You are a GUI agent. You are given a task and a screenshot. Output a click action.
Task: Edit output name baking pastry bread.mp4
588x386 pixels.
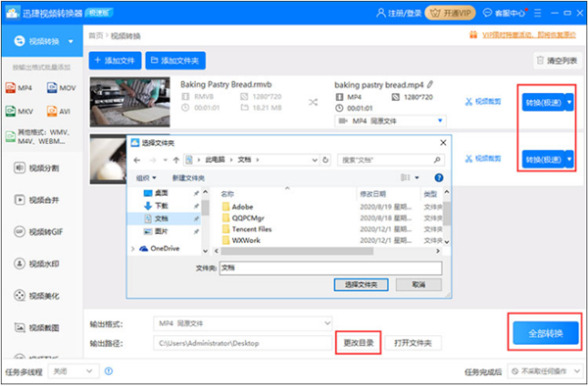(430, 84)
